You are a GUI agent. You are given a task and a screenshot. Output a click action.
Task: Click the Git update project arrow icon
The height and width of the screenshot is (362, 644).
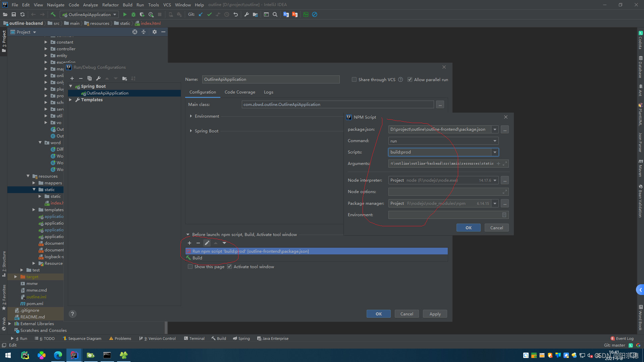[201, 14]
